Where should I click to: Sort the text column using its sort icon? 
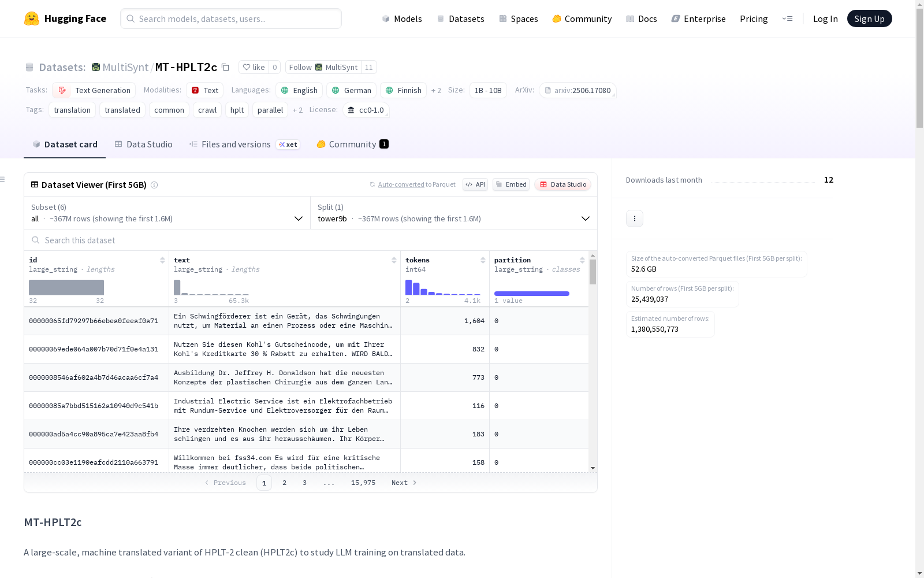[394, 260]
